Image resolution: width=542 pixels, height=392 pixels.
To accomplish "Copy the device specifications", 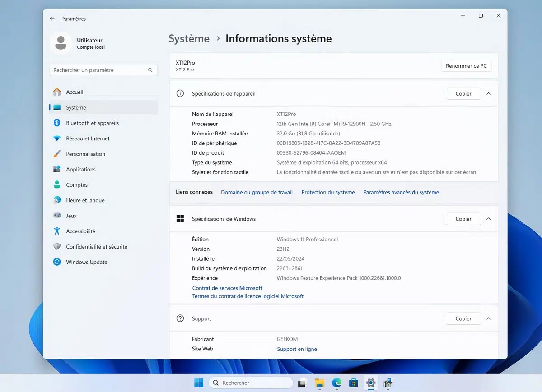I will (x=463, y=94).
